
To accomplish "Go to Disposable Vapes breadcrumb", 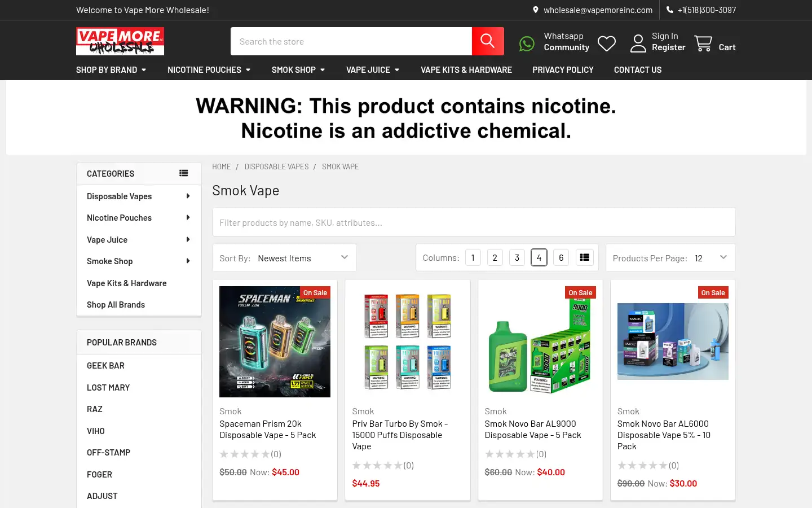I will [x=276, y=167].
